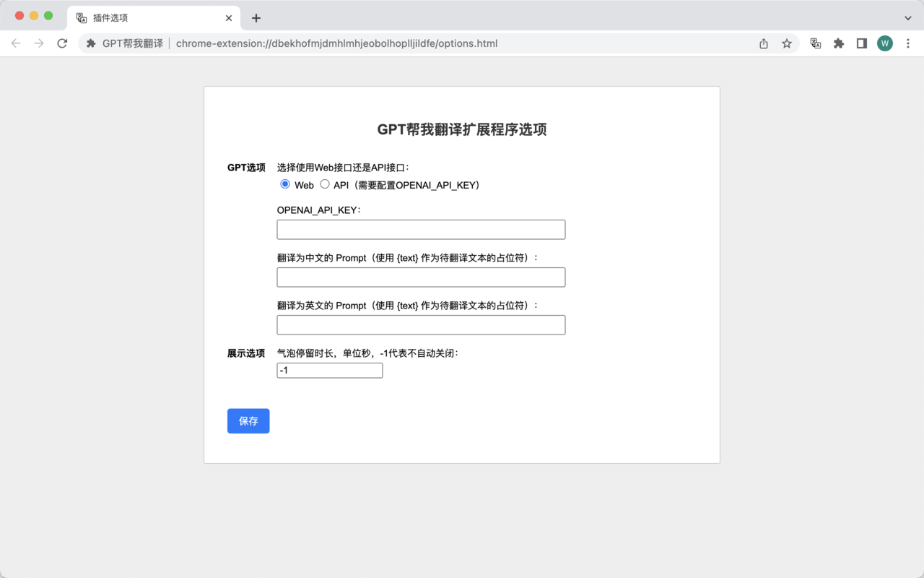The width and height of the screenshot is (924, 578).
Task: Open the Extensions puzzle menu
Action: click(x=839, y=43)
